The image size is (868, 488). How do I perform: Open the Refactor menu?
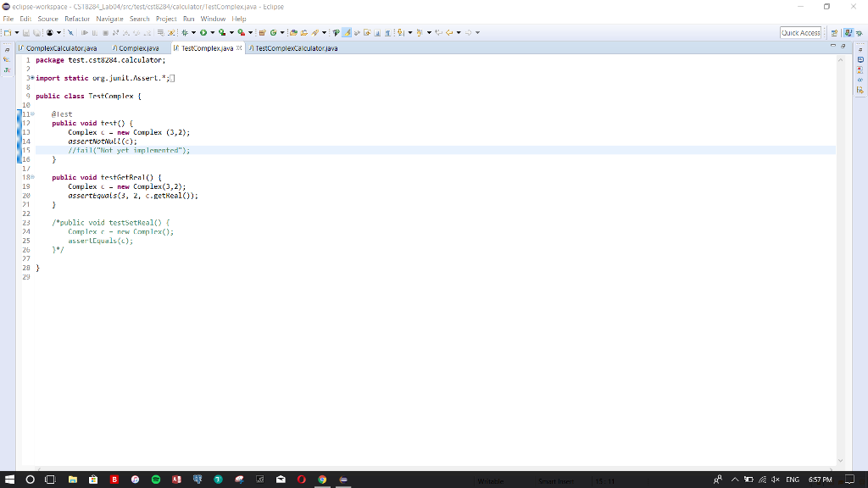pyautogui.click(x=77, y=19)
